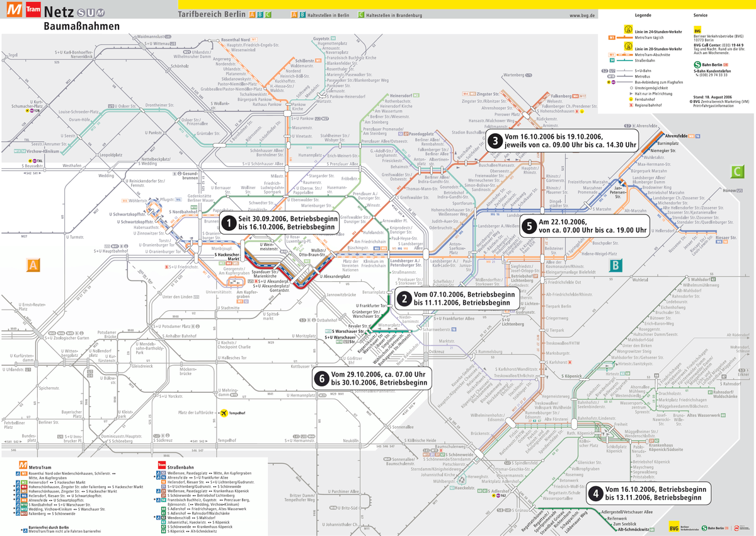The height and width of the screenshot is (536, 756).
Task: Click the Stand: 18. August 2006 note
Action: tap(712, 96)
